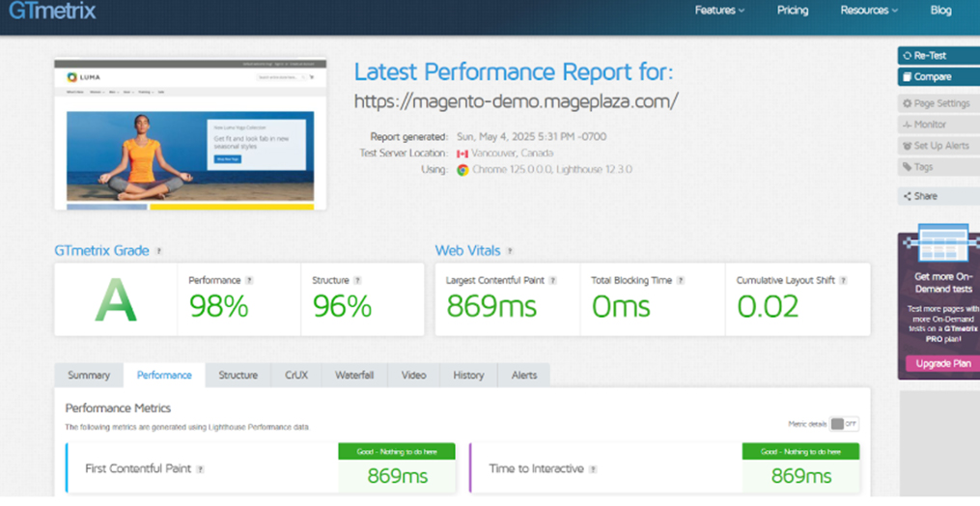Image resolution: width=980 pixels, height=506 pixels.
Task: Toggle the Metric details switch
Action: 844,424
